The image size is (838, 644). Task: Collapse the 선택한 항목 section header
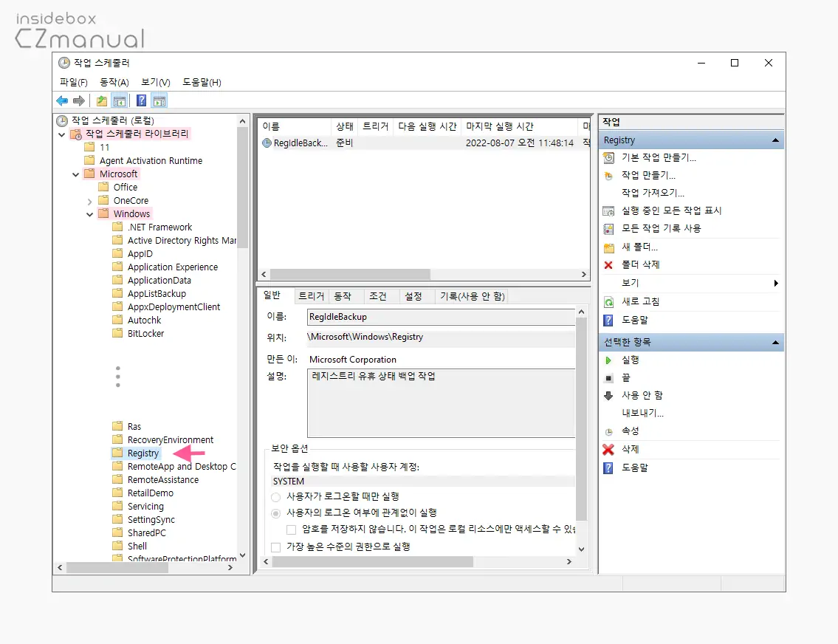click(775, 342)
